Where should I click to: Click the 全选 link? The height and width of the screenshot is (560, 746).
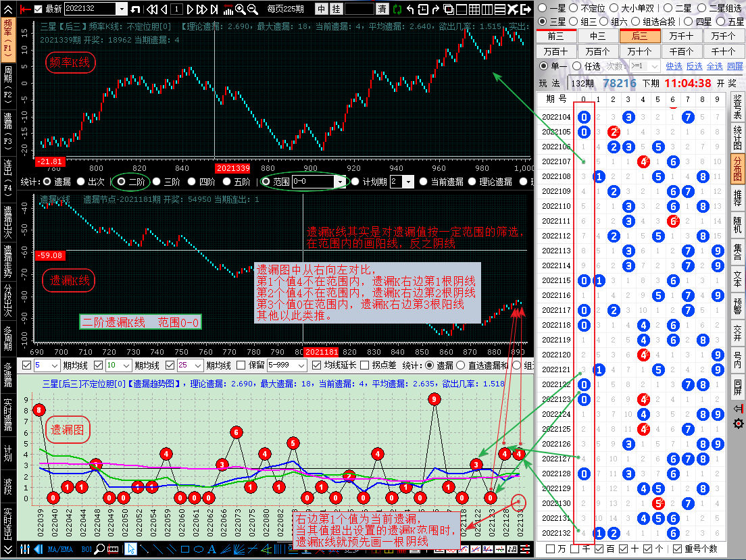(x=714, y=66)
